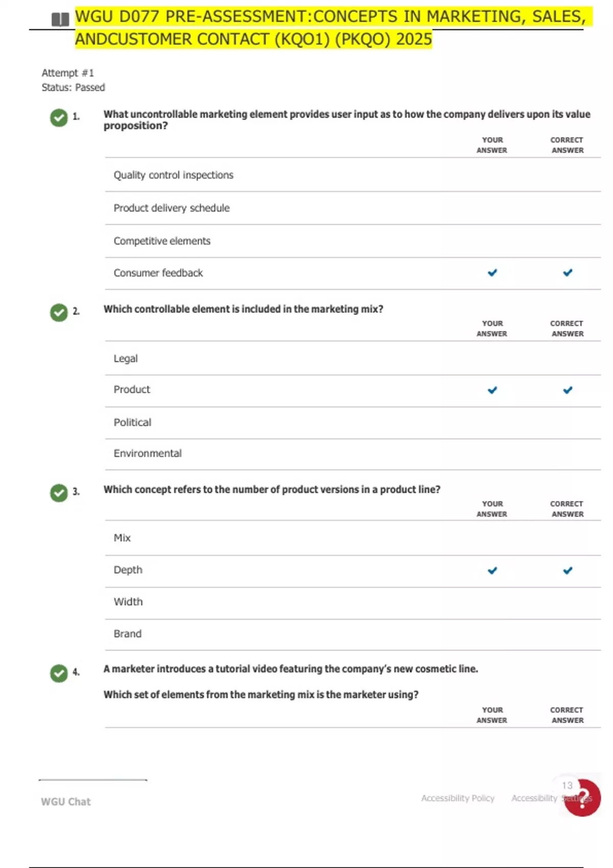The image size is (613, 868).
Task: Click the green checkmark for question 1
Action: click(59, 118)
